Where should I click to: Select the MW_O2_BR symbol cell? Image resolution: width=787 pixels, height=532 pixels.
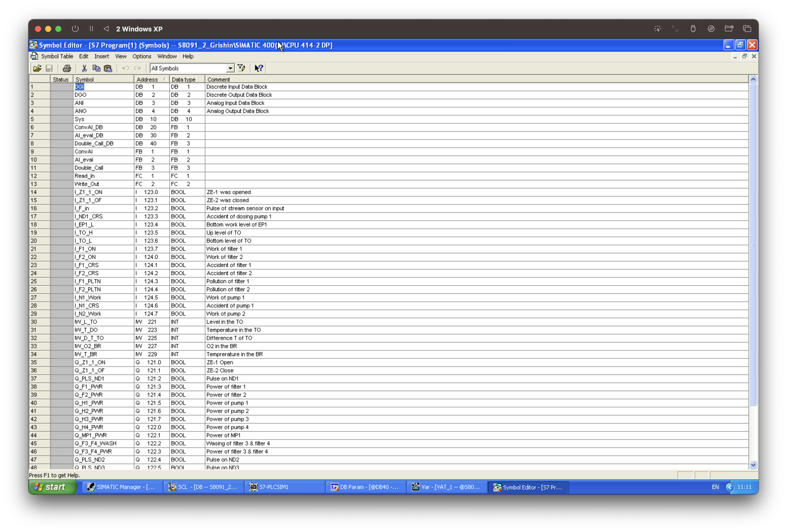coord(103,346)
